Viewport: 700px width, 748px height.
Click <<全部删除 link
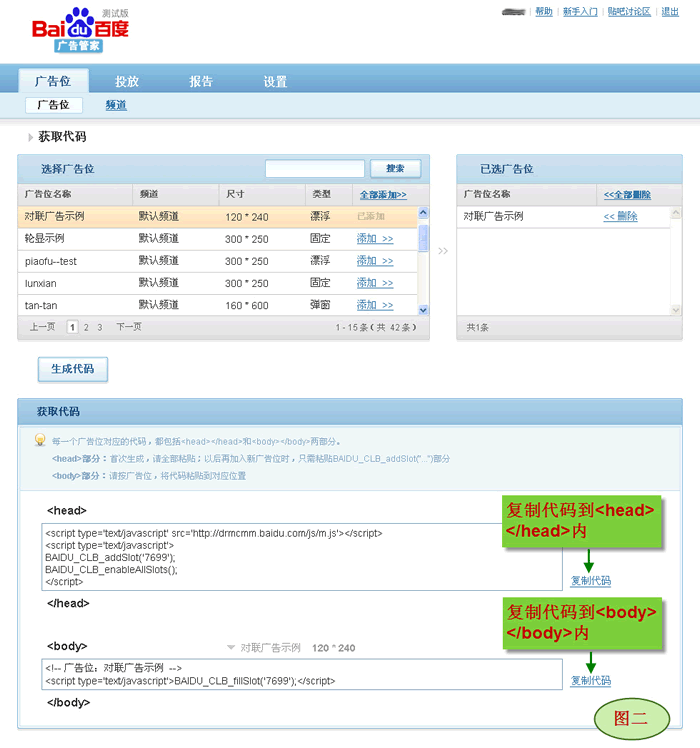627,195
